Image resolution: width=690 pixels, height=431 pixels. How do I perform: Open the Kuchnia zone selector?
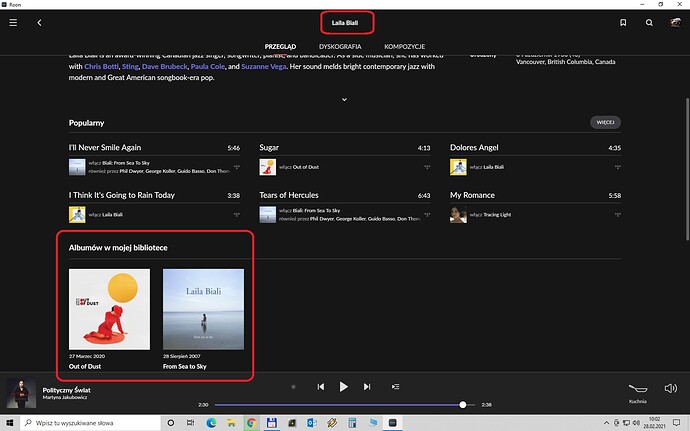tap(638, 391)
